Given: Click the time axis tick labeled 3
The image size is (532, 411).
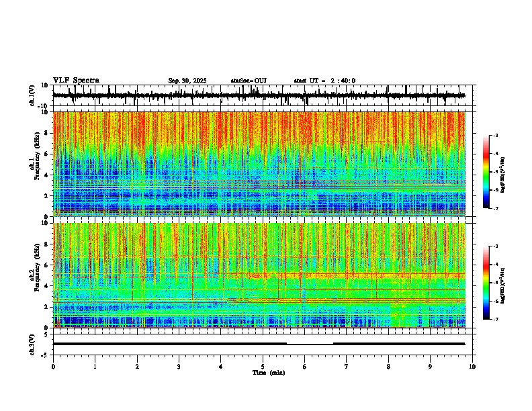Looking at the screenshot, I should [179, 367].
